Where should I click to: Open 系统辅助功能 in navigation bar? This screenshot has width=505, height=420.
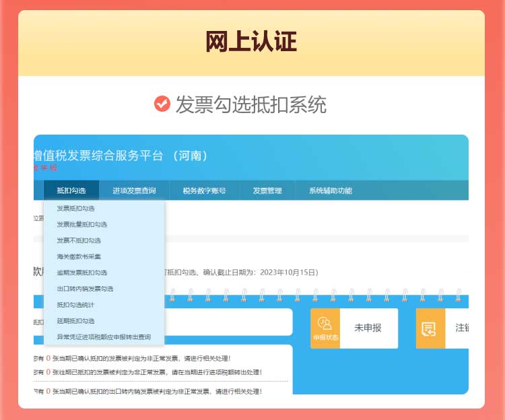coord(330,190)
